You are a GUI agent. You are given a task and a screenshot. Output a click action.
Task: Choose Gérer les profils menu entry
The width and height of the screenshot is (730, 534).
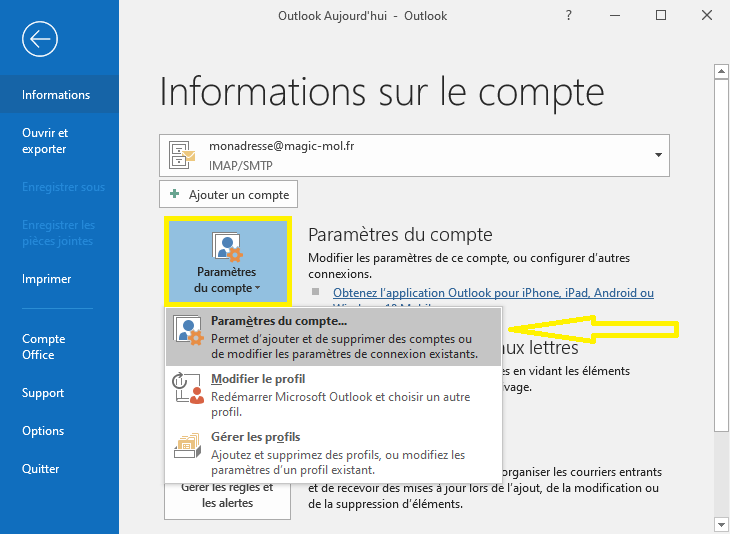coord(333,453)
